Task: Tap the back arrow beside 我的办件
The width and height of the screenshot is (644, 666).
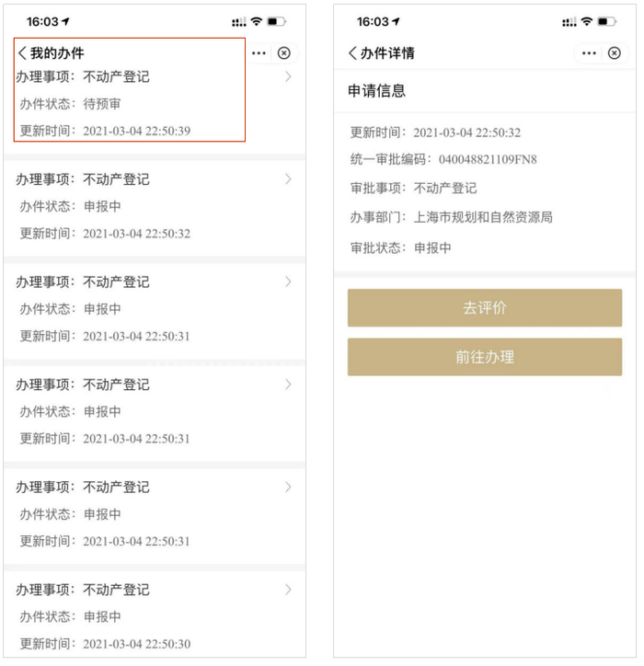Action: click(22, 53)
